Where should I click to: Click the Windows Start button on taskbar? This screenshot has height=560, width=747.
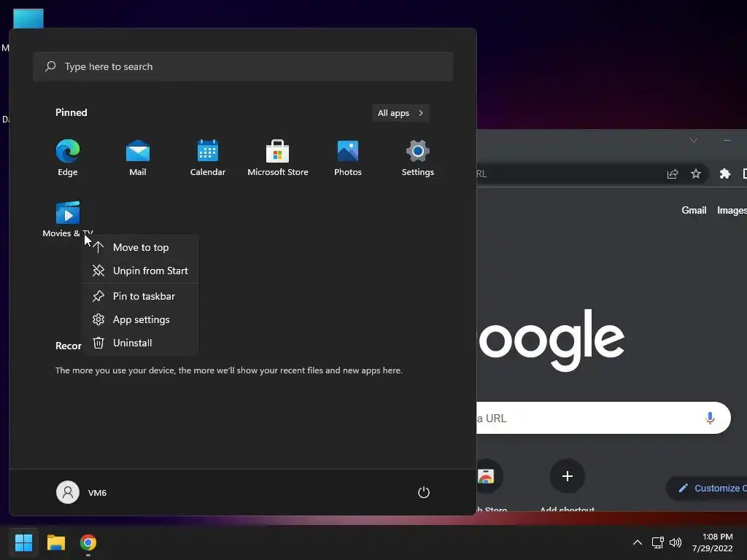pyautogui.click(x=23, y=542)
